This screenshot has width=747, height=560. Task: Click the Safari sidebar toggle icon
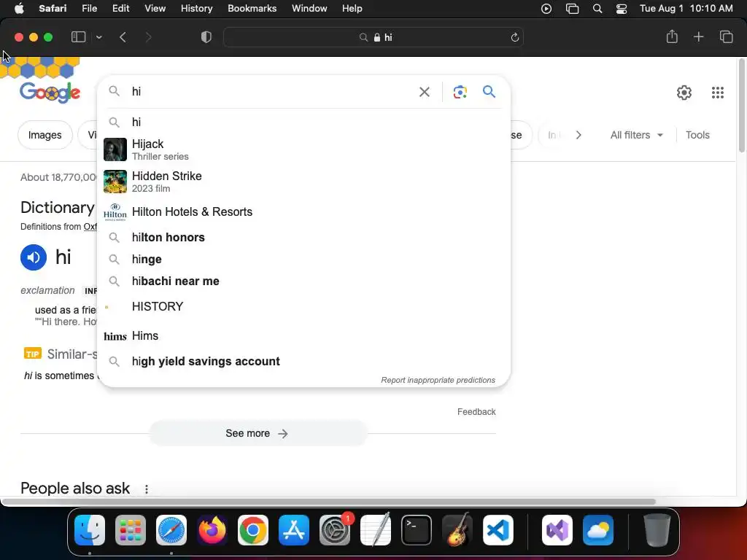78,37
